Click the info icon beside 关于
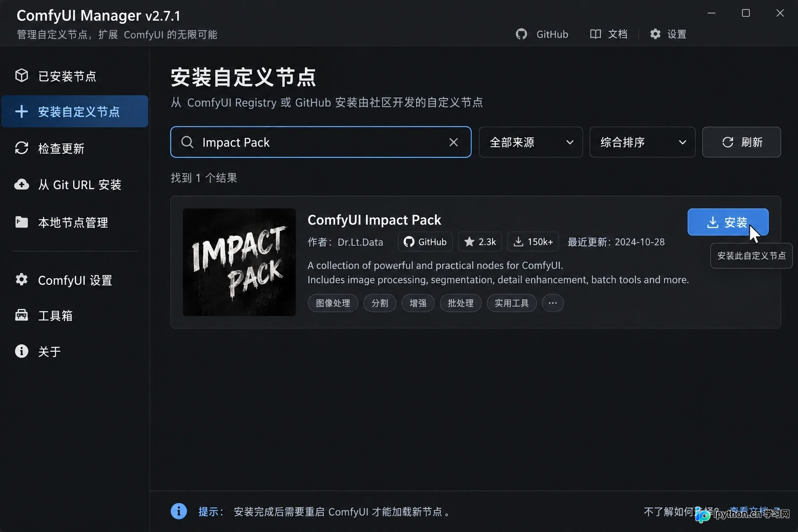The image size is (798, 532). pos(21,351)
